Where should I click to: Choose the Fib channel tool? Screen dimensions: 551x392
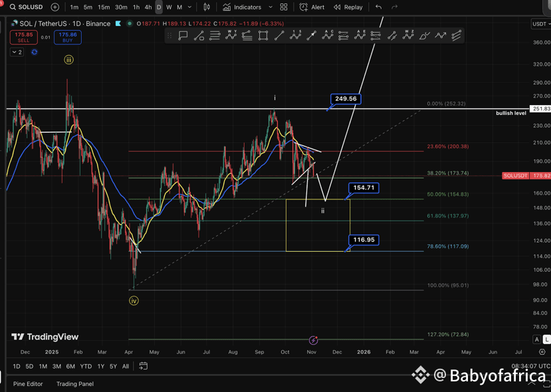(247, 35)
